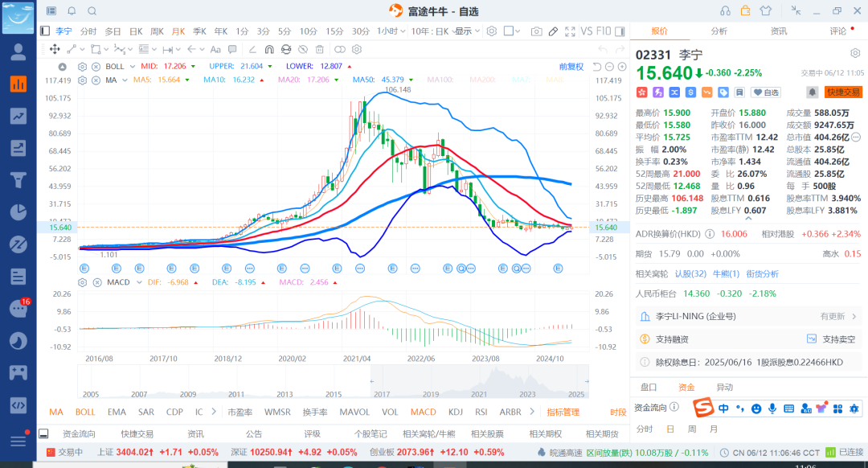Open the 牛熊(1) link
This screenshot has width=868, height=468.
(727, 273)
